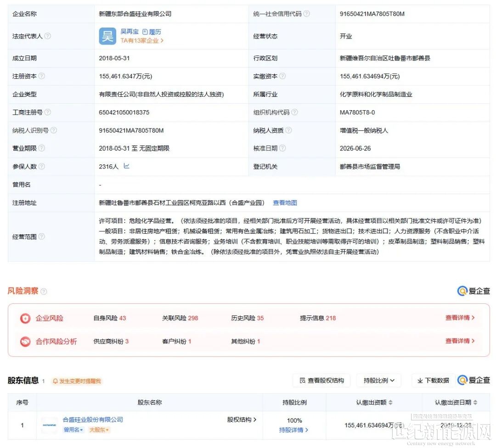Open the 履历 resume link
The image size is (496, 448).
[x=152, y=32]
